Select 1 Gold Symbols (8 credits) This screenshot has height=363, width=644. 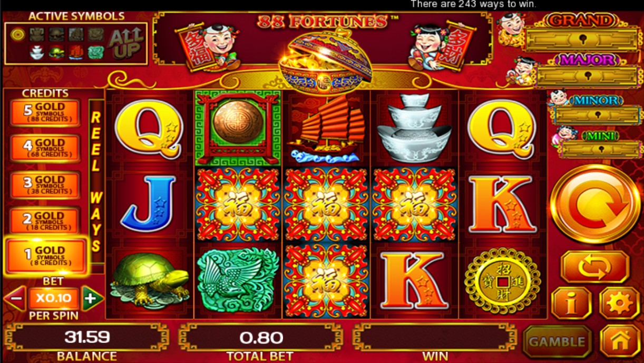coord(45,256)
